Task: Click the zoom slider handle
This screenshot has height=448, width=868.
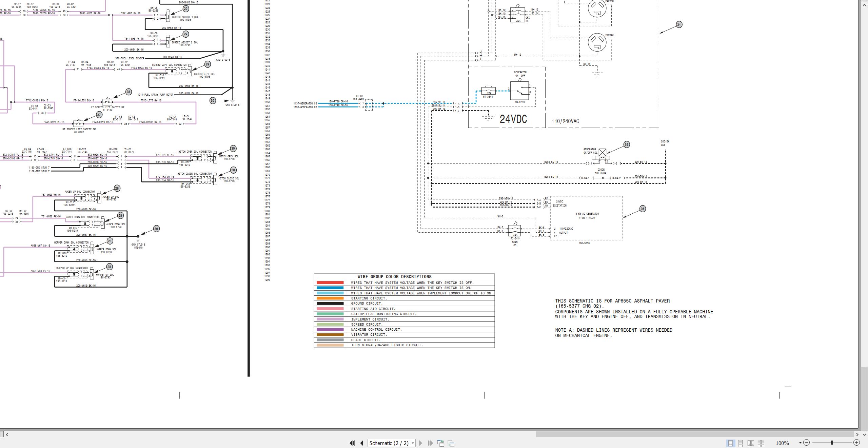Action: [x=832, y=443]
